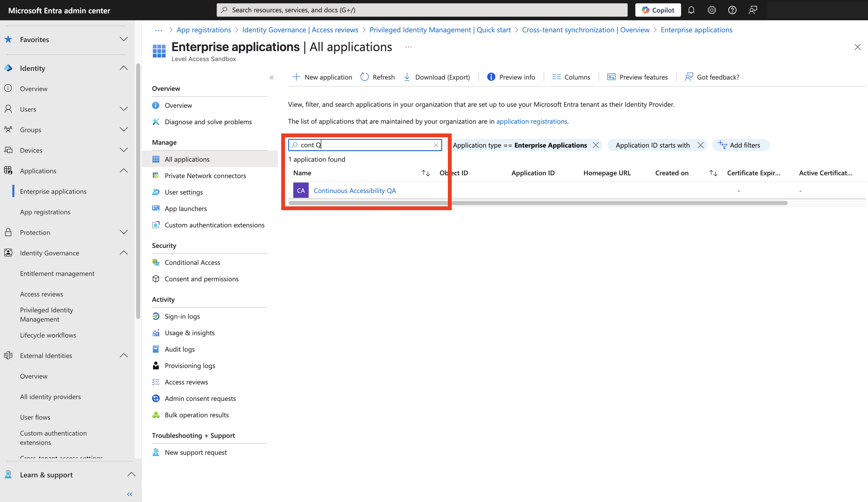Collapse the Identity section
This screenshot has width=868, height=502.
124,68
